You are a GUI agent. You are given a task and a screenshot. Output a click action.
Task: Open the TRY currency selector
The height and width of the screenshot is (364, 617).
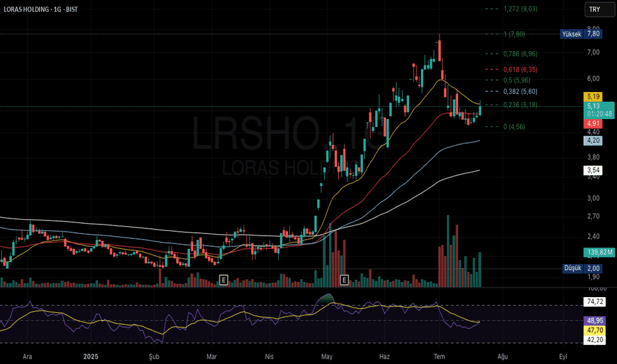tap(599, 9)
